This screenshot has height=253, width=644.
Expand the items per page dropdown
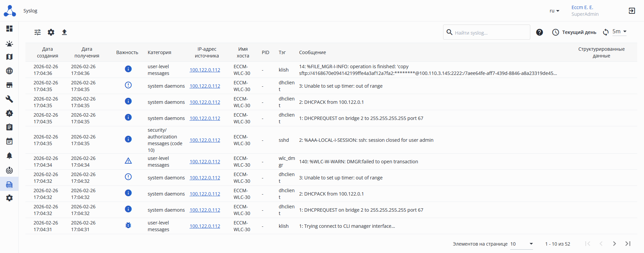point(522,244)
